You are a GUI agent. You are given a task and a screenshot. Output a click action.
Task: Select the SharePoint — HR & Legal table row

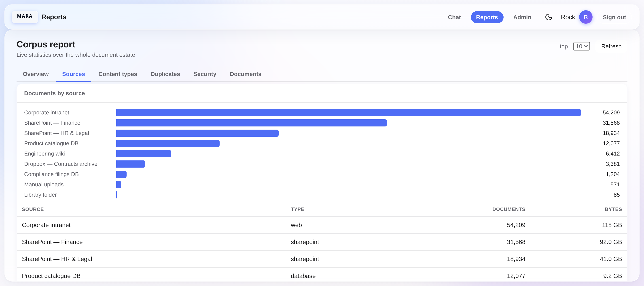(x=322, y=259)
